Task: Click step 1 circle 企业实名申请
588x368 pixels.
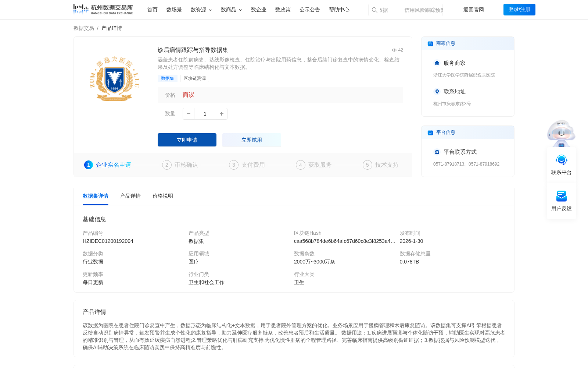Action: [89, 165]
